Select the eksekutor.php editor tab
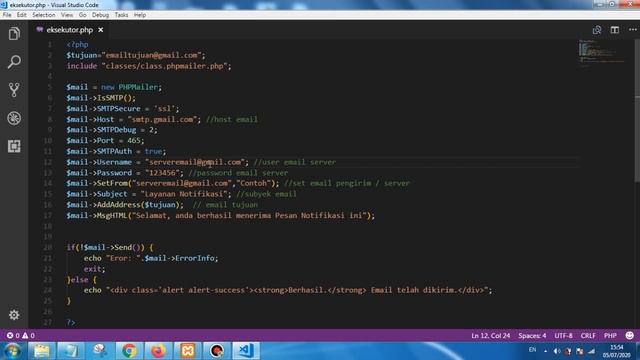Viewport: 640px width, 360px height. click(69, 30)
